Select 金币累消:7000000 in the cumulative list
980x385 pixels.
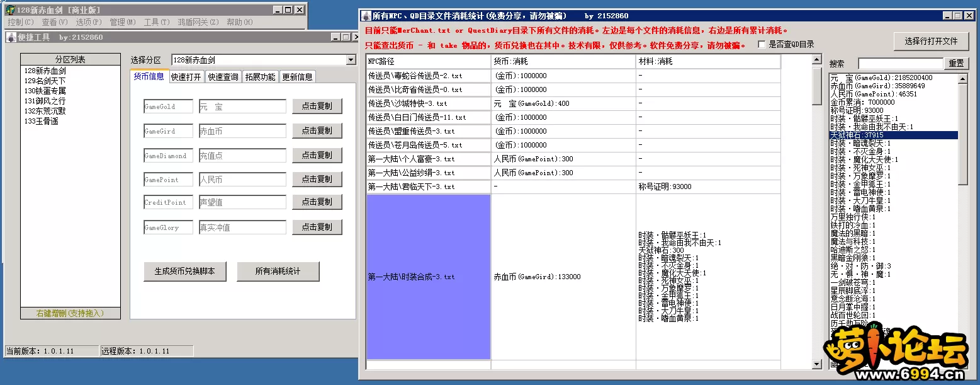point(894,102)
